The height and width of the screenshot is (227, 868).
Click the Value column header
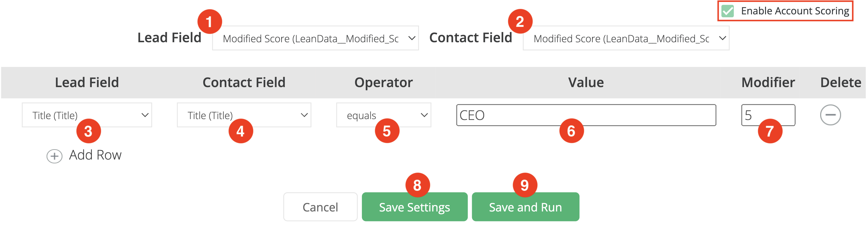(x=586, y=82)
